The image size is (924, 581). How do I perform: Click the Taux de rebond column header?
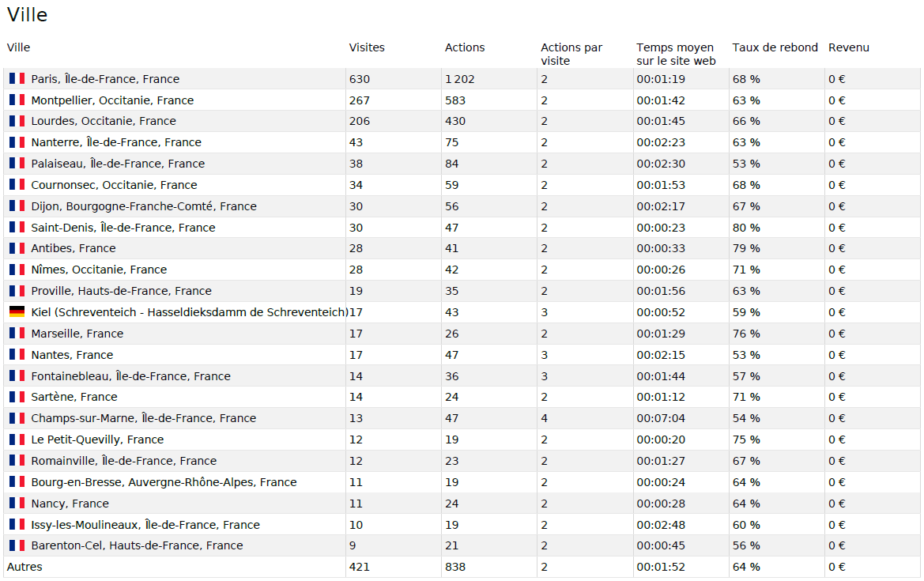pyautogui.click(x=775, y=47)
